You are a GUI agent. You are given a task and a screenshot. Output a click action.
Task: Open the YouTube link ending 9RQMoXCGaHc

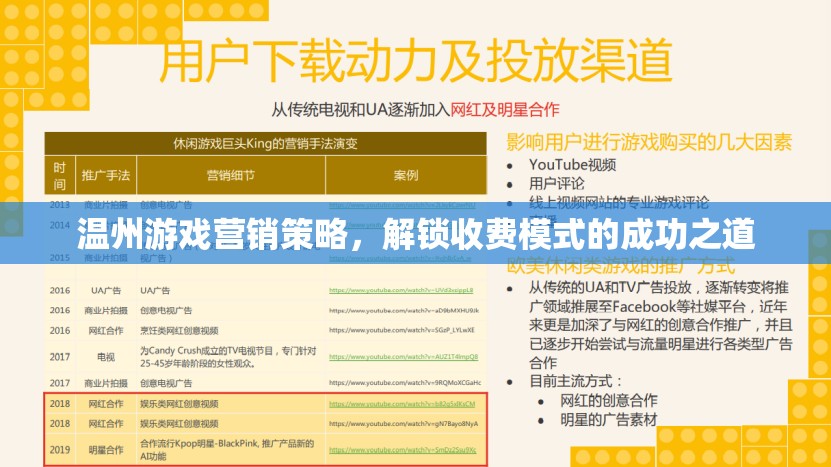pos(405,383)
